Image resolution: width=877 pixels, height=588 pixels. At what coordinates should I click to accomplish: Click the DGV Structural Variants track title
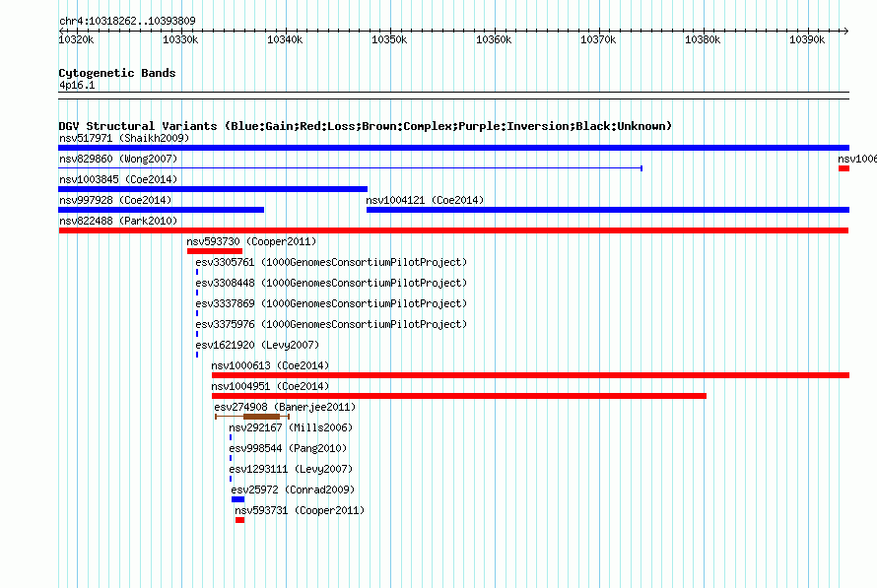click(x=366, y=126)
